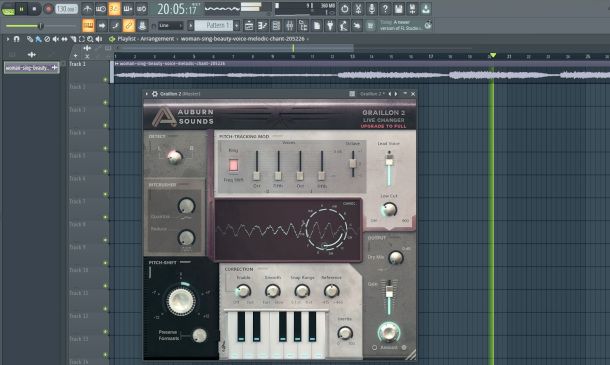Click the save project floppy icon
Image resolution: width=610 pixels, height=365 pixels.
coord(399,9)
